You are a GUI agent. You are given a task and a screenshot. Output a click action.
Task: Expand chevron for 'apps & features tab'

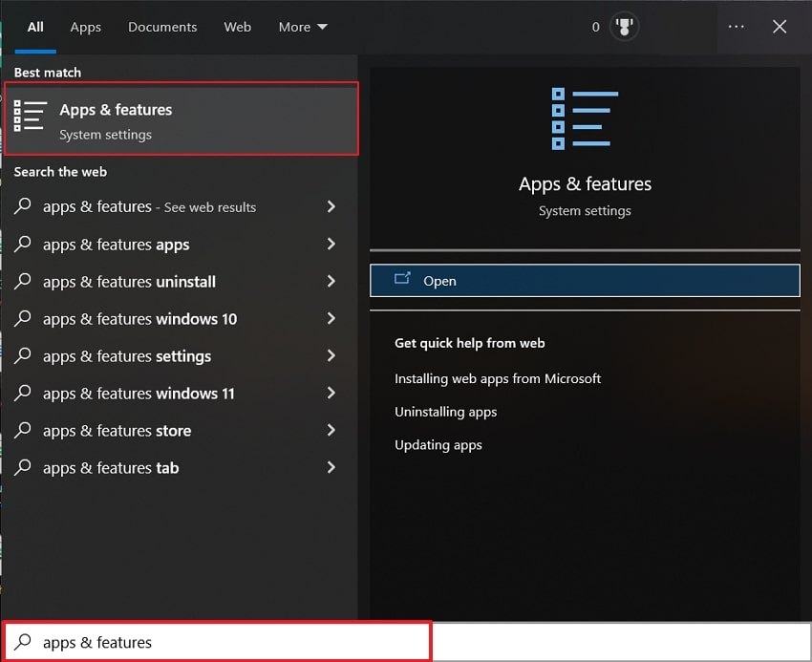pos(331,468)
